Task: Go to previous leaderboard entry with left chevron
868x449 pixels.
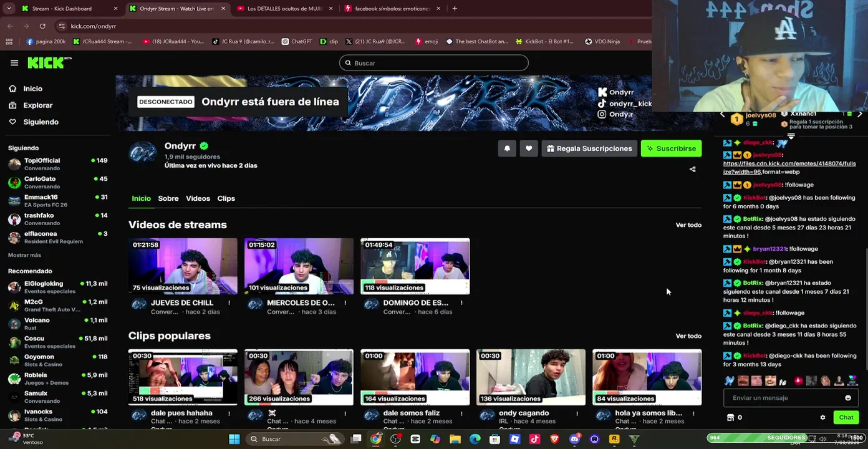Action: click(x=722, y=114)
